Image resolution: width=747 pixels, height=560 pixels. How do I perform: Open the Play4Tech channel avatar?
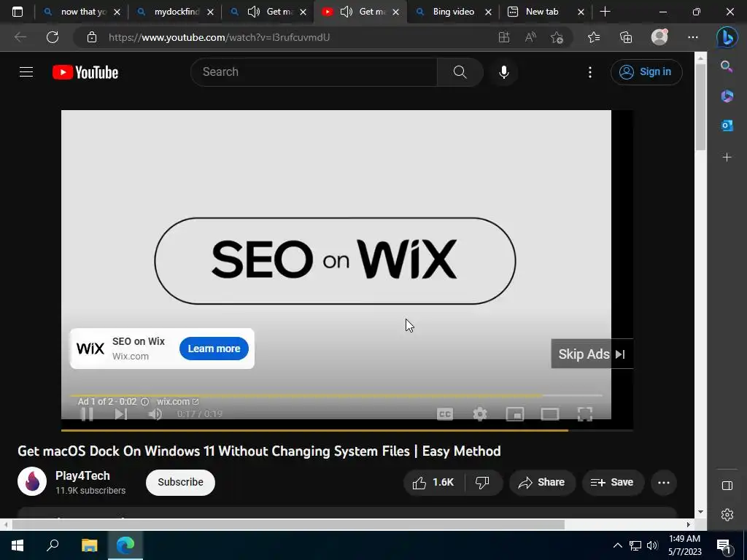[x=32, y=481]
